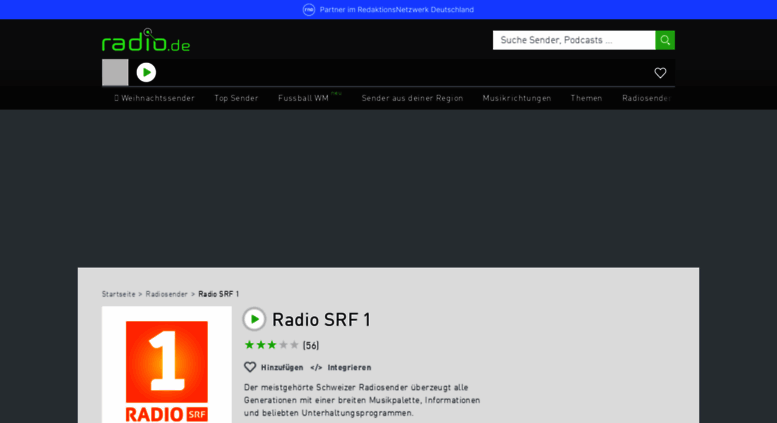Click the Integrieren link
The image size is (777, 423).
point(349,368)
